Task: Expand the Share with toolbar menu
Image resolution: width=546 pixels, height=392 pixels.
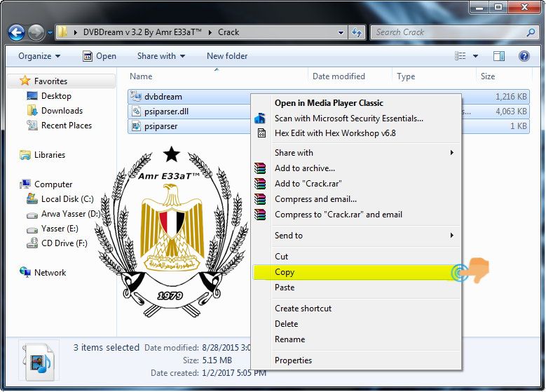Action: click(161, 56)
